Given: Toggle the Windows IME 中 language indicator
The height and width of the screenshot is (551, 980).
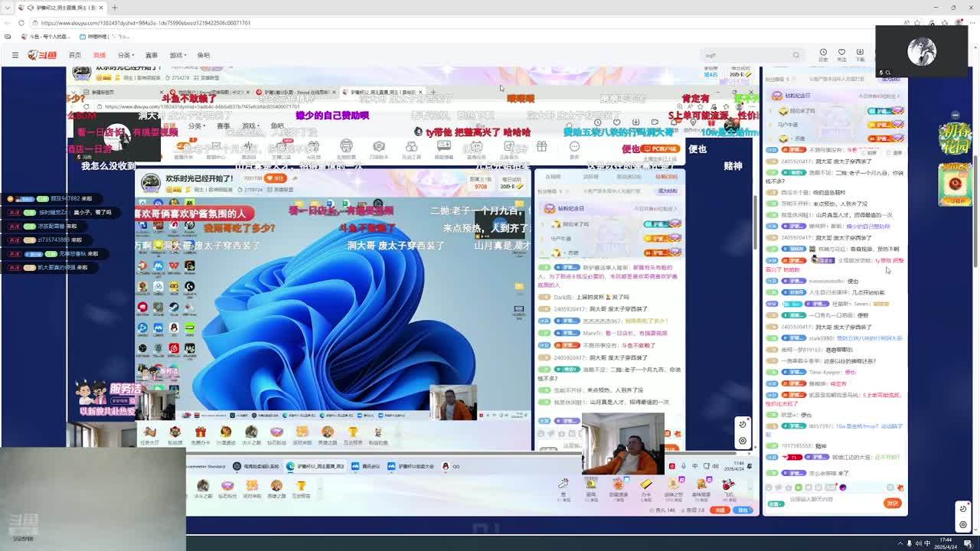Looking at the screenshot, I should (x=927, y=543).
